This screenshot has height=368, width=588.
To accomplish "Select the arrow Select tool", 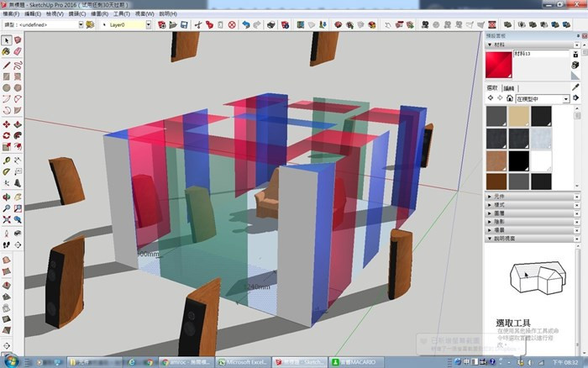I will [7, 40].
